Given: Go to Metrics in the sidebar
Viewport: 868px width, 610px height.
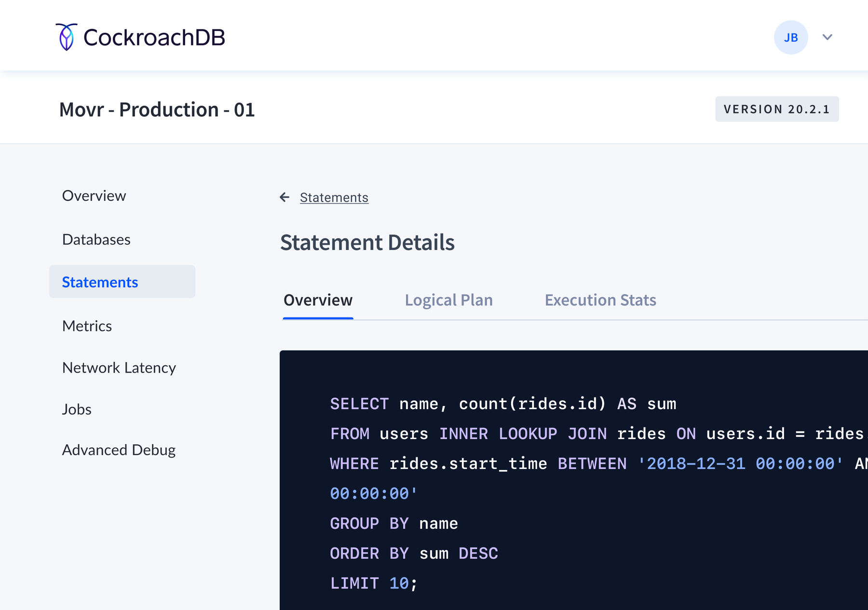Looking at the screenshot, I should coord(87,326).
